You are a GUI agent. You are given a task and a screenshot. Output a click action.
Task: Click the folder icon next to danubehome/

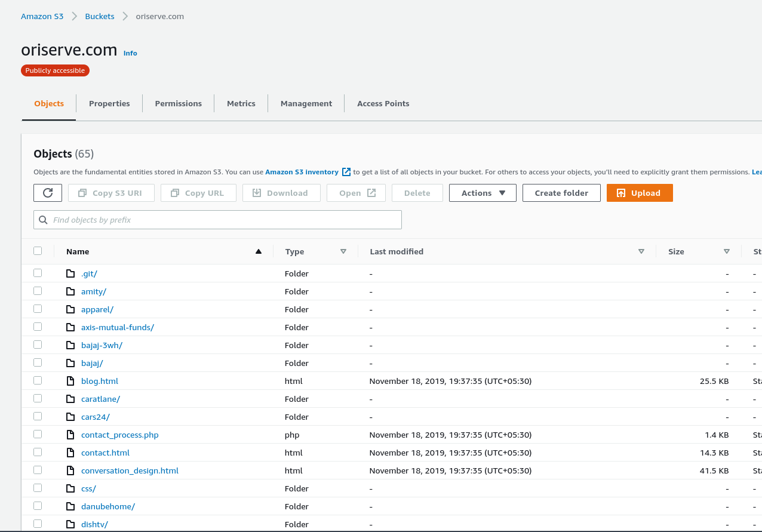coord(70,506)
